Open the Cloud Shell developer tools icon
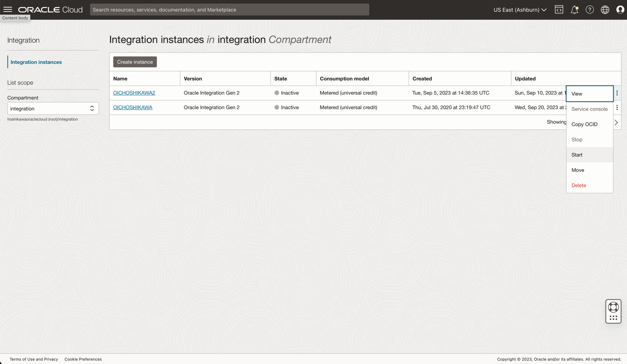Viewport: 627px width, 364px height. (x=559, y=9)
